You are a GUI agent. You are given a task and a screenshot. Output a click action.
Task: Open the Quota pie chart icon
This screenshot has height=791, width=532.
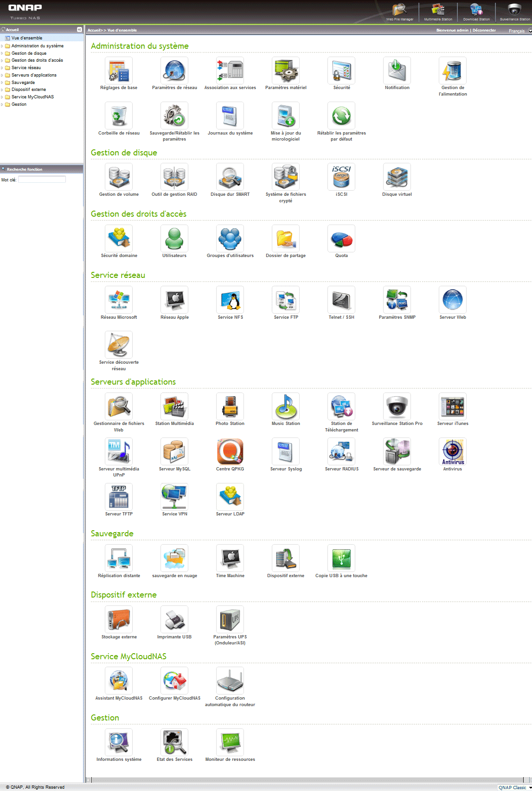pyautogui.click(x=341, y=238)
